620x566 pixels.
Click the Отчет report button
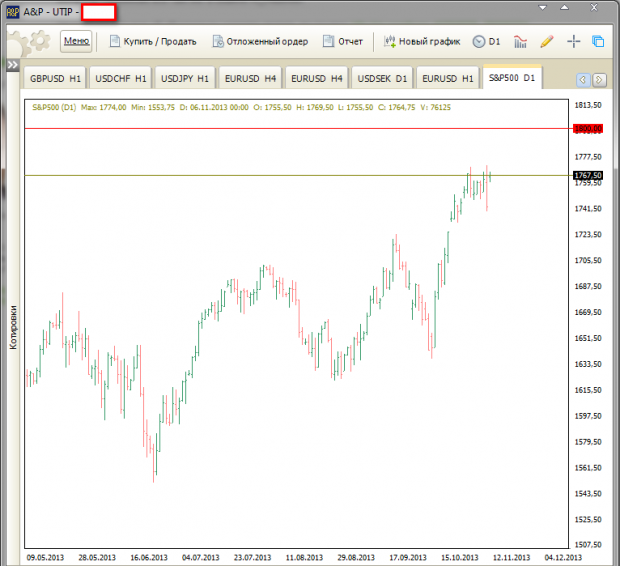pyautogui.click(x=343, y=42)
